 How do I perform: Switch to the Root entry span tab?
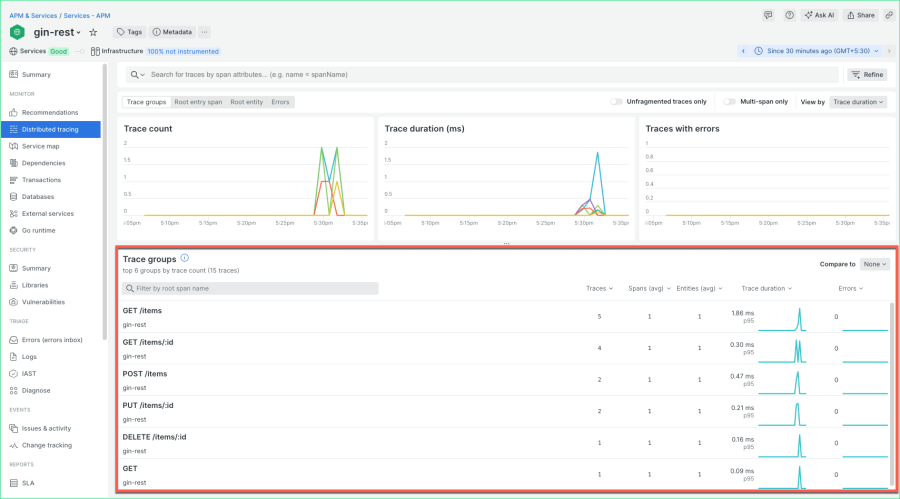(198, 102)
